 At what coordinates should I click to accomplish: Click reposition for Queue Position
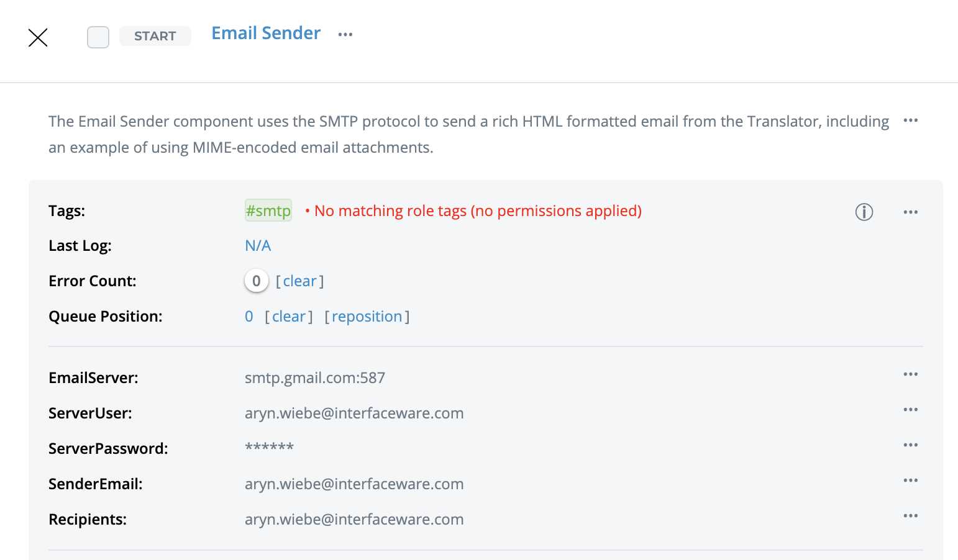tap(367, 317)
